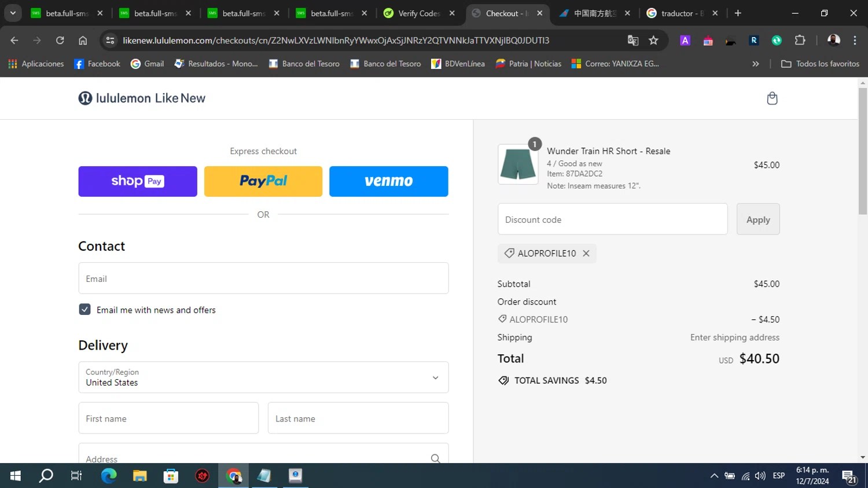Open the Facebook bookmark
This screenshot has width=868, height=488.
pyautogui.click(x=97, y=64)
